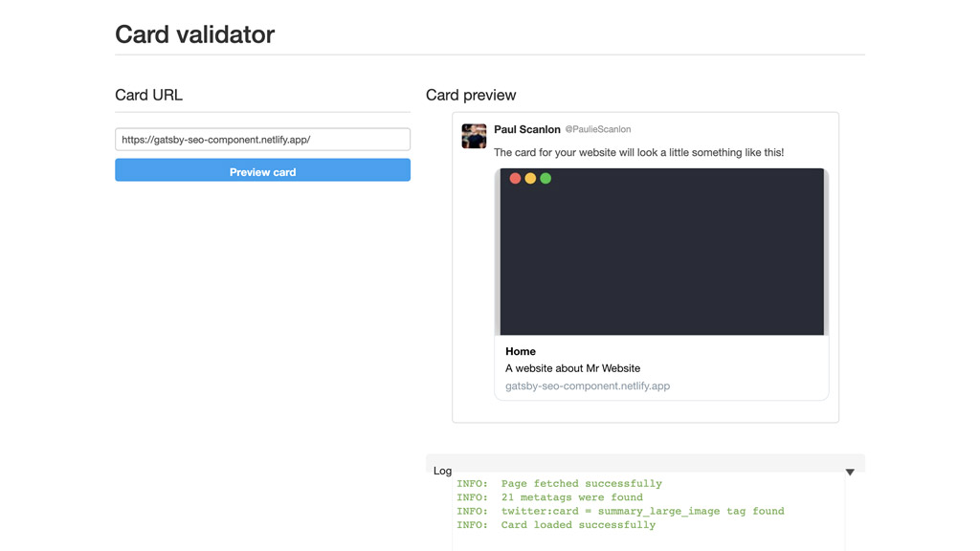Click the red dot in card image
The image size is (980, 551).
pos(515,179)
